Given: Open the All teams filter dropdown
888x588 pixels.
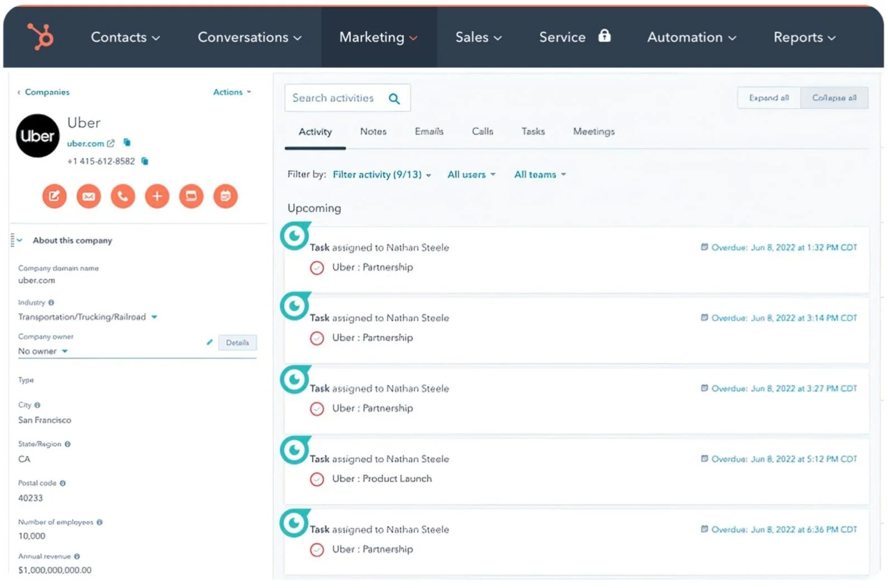Looking at the screenshot, I should click(540, 175).
